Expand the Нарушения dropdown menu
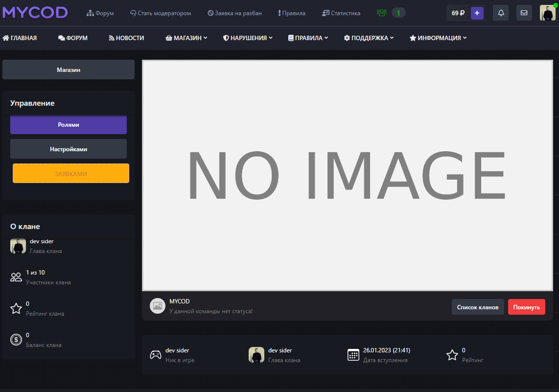The image size is (559, 392). tap(248, 38)
